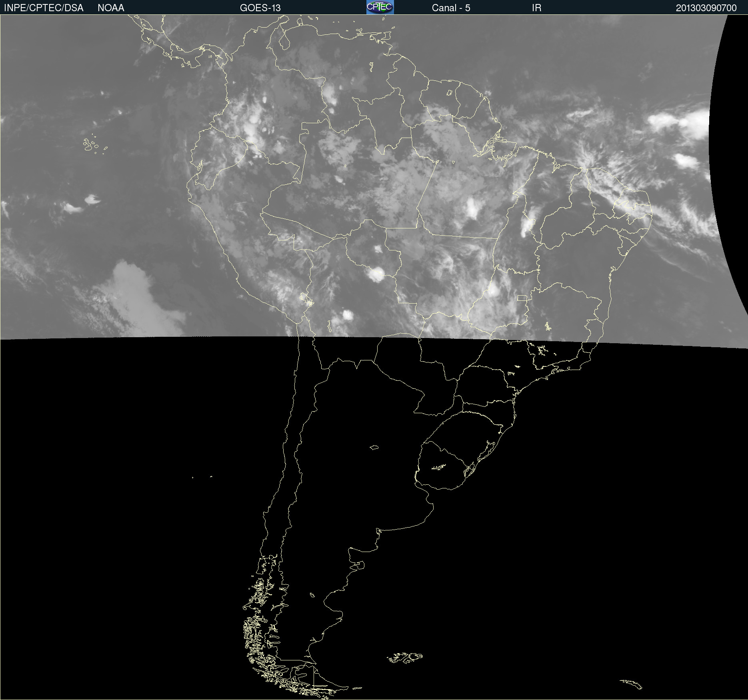Click the IR label in header
Image resolution: width=748 pixels, height=700 pixels.
pyautogui.click(x=536, y=8)
